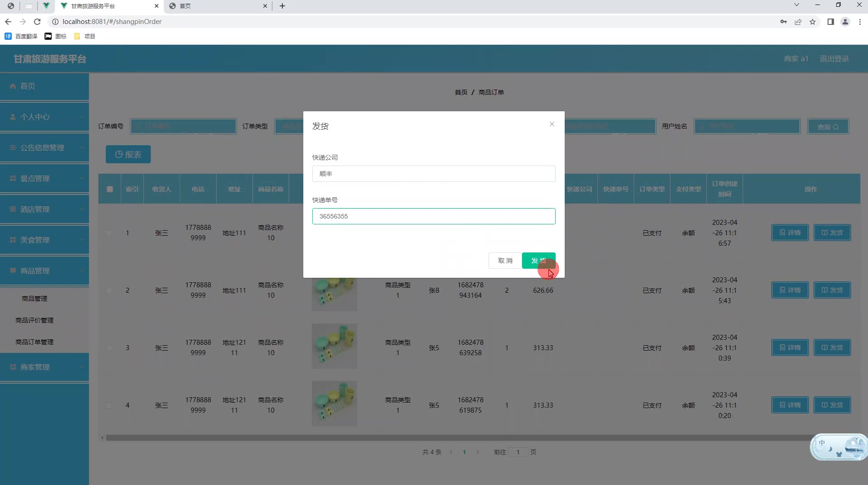Screen dimensions: 868x485
Task: Click the 快递单号 input field
Action: (434, 216)
